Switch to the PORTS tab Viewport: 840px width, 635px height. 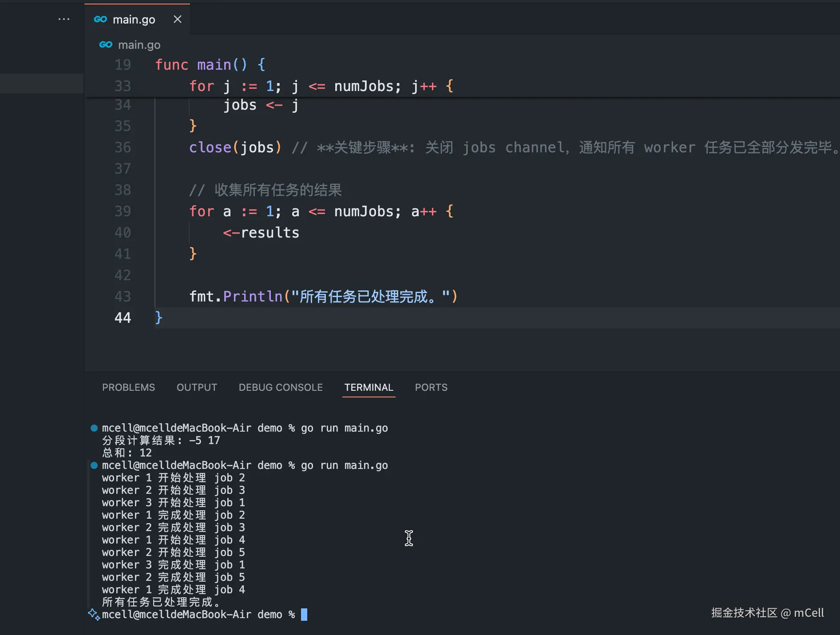point(431,387)
